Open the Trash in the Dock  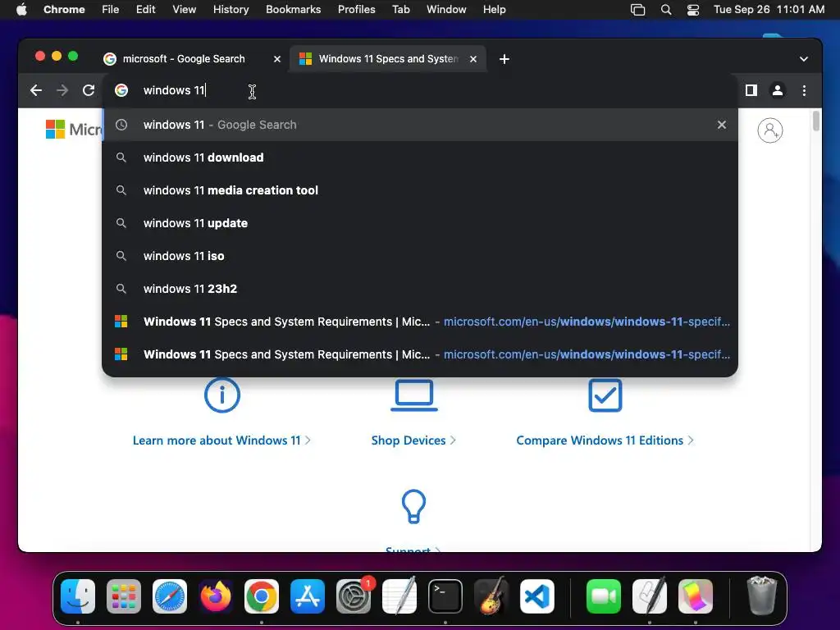click(x=761, y=596)
